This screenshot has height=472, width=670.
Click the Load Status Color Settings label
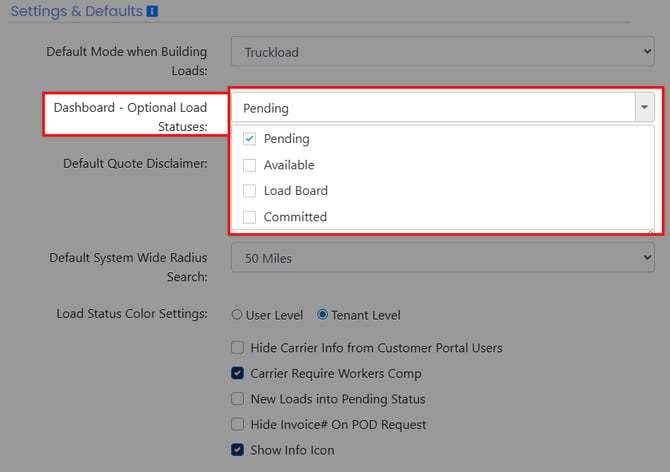click(x=132, y=314)
